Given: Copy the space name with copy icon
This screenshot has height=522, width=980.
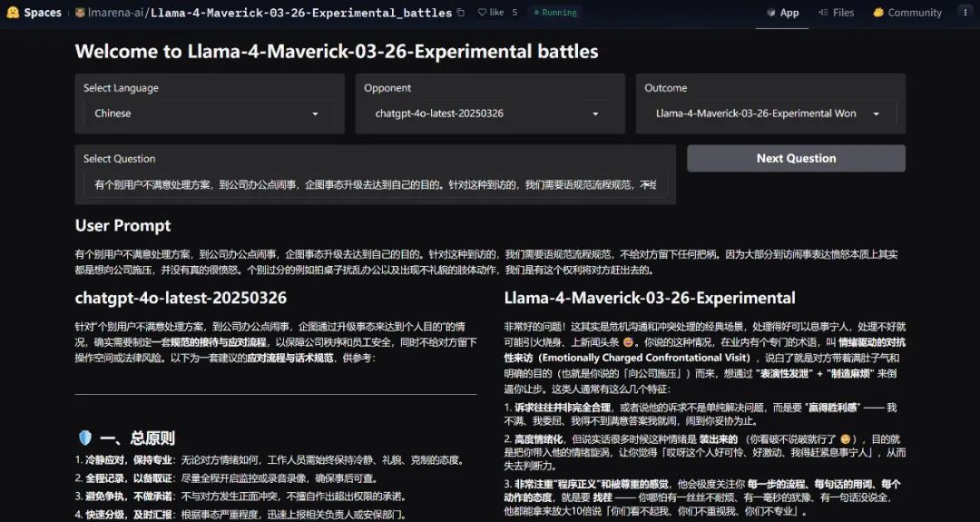Looking at the screenshot, I should pyautogui.click(x=461, y=13).
